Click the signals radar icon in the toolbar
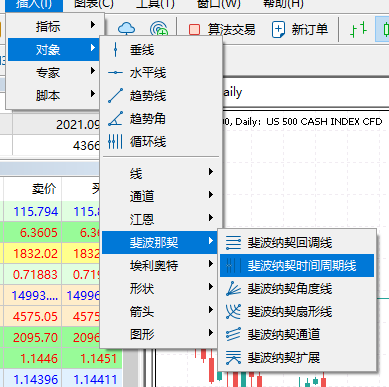The height and width of the screenshot is (387, 389). [159, 29]
